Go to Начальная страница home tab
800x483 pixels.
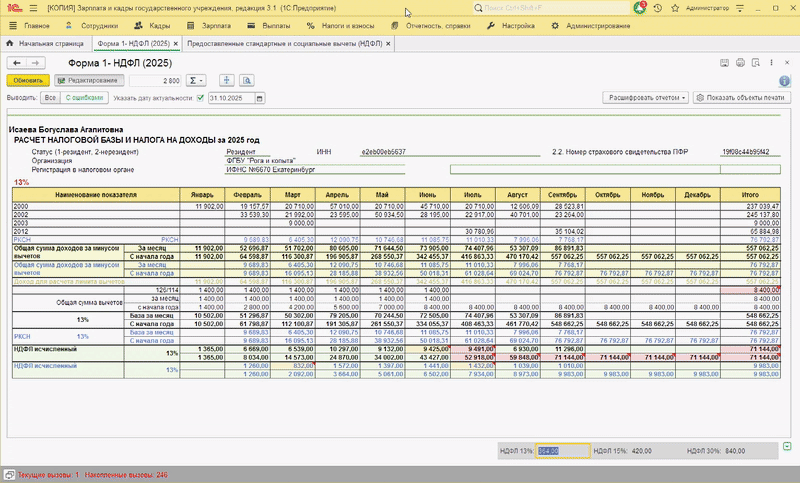pyautogui.click(x=45, y=44)
